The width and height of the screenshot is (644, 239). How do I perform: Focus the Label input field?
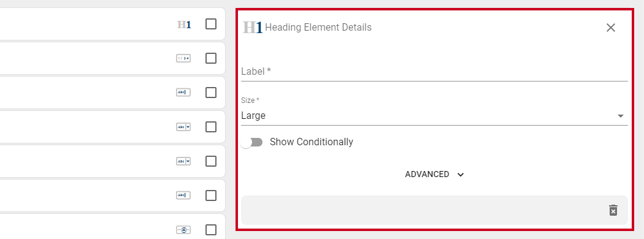tap(434, 72)
